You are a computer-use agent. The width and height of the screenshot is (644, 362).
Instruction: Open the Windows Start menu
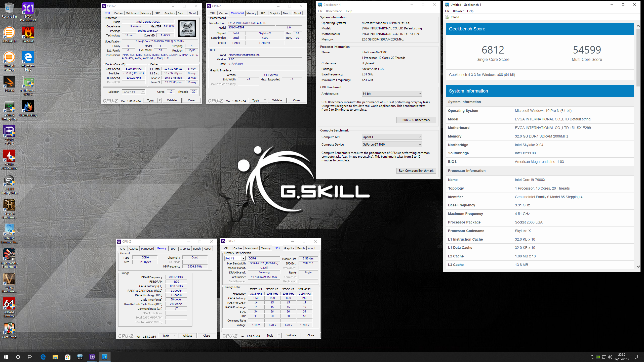coord(6,357)
